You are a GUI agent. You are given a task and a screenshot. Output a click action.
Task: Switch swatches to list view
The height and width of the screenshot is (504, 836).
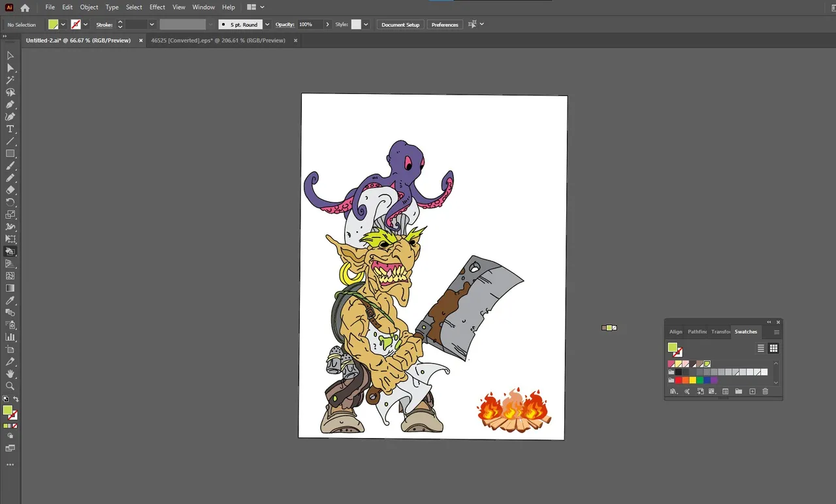coord(761,348)
